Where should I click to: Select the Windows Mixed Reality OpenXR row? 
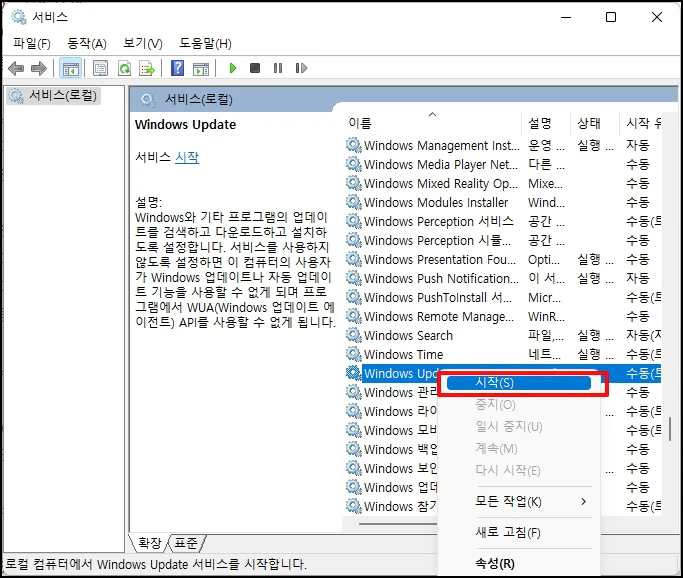pyautogui.click(x=503, y=183)
